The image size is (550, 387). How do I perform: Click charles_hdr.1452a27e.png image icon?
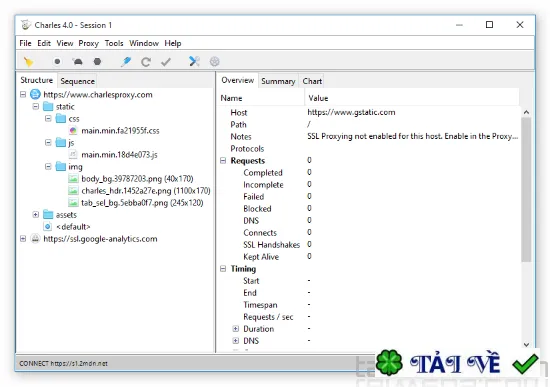coord(73,191)
